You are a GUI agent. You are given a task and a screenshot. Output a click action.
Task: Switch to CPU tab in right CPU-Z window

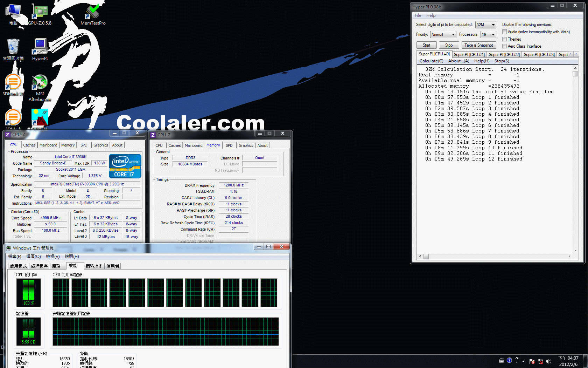pyautogui.click(x=159, y=145)
